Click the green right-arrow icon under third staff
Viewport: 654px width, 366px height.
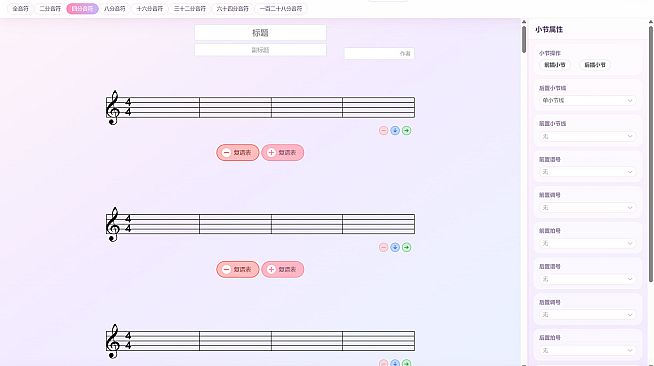[406, 363]
